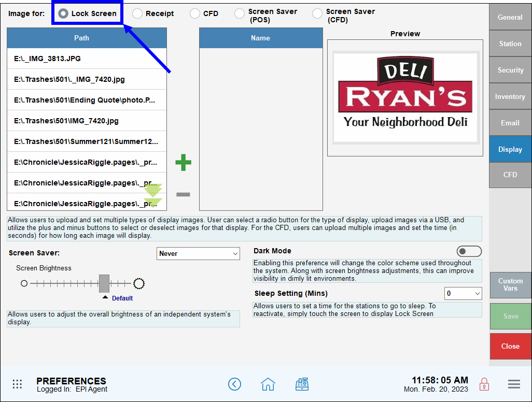Viewport: 532px width, 402px height.
Task: Select the Receipt radio button
Action: pyautogui.click(x=137, y=13)
